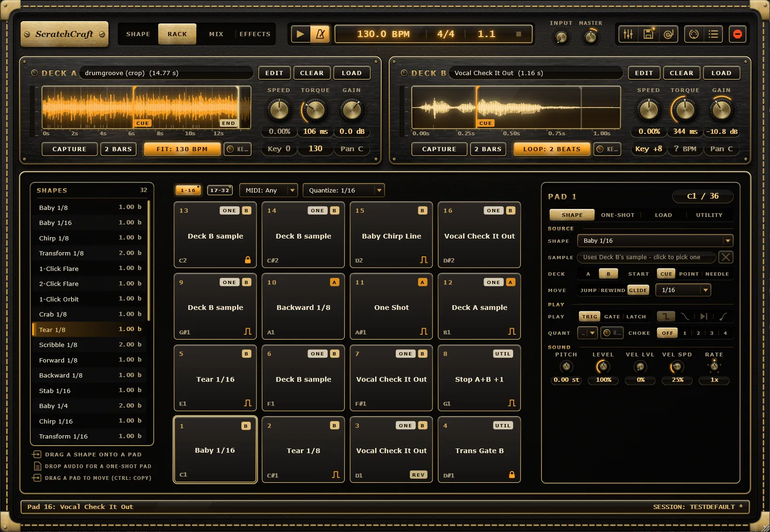770x532 pixels.
Task: Click Deck A LOAD button
Action: click(x=352, y=73)
